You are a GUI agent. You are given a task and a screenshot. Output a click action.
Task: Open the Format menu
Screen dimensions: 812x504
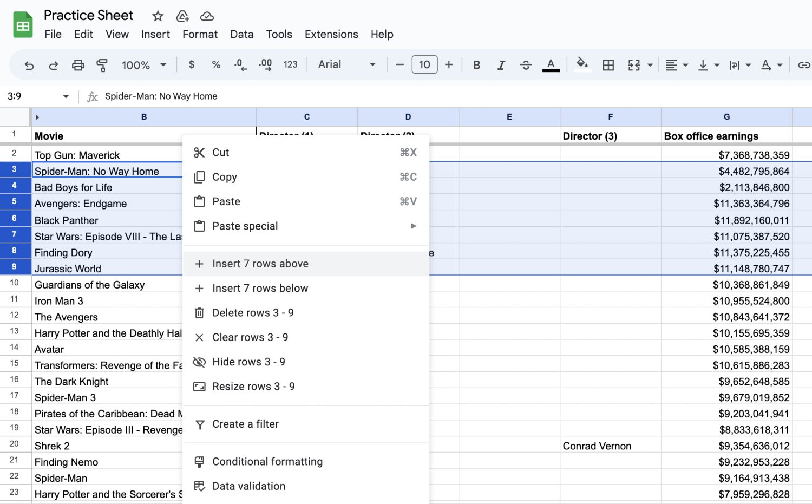click(x=200, y=34)
